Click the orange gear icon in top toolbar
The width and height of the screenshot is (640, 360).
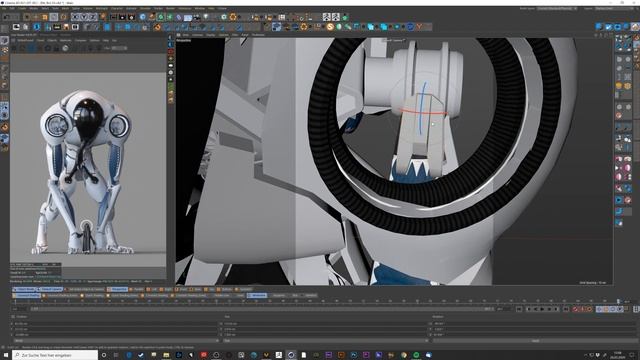(x=233, y=17)
